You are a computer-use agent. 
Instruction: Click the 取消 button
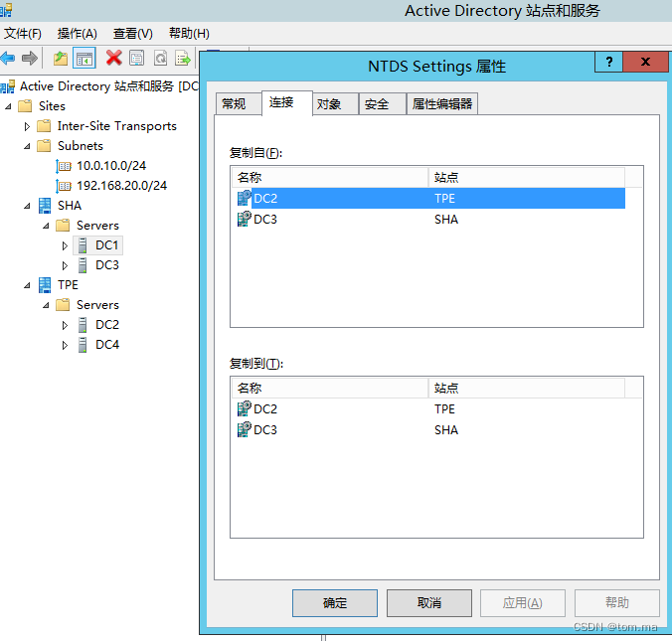(x=429, y=603)
